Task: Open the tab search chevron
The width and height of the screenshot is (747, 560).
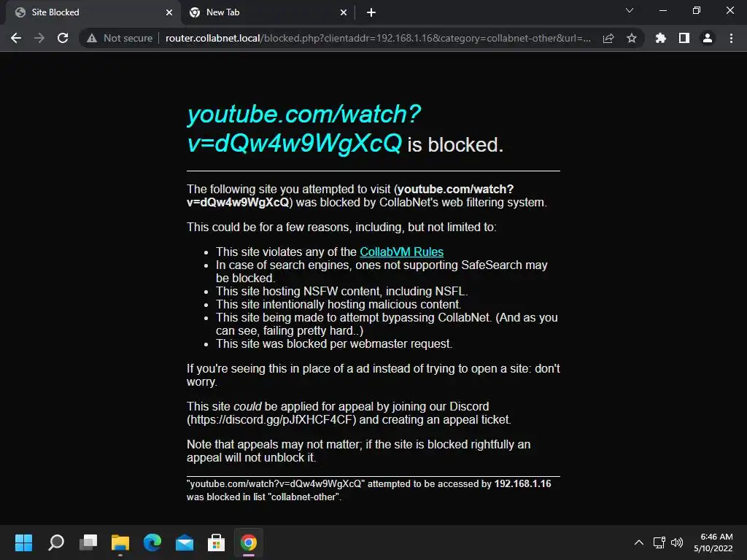Action: 630,10
